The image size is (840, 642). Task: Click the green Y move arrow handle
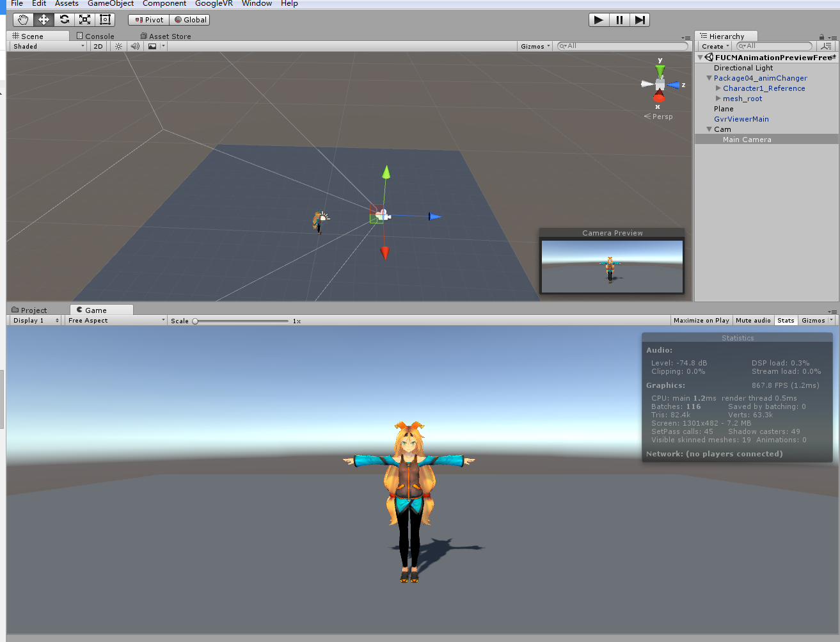click(386, 172)
